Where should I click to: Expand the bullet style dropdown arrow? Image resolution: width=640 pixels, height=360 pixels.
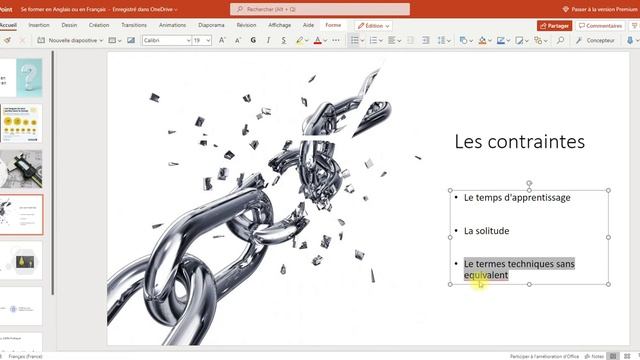pos(362,40)
